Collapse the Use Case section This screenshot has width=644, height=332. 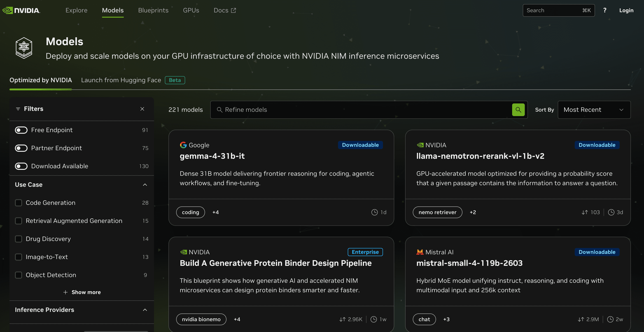145,185
